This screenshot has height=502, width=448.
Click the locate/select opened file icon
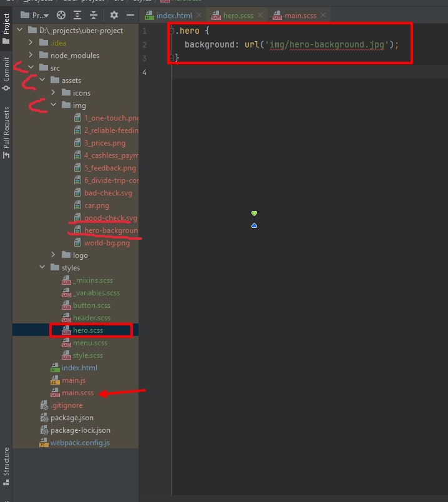(x=61, y=15)
